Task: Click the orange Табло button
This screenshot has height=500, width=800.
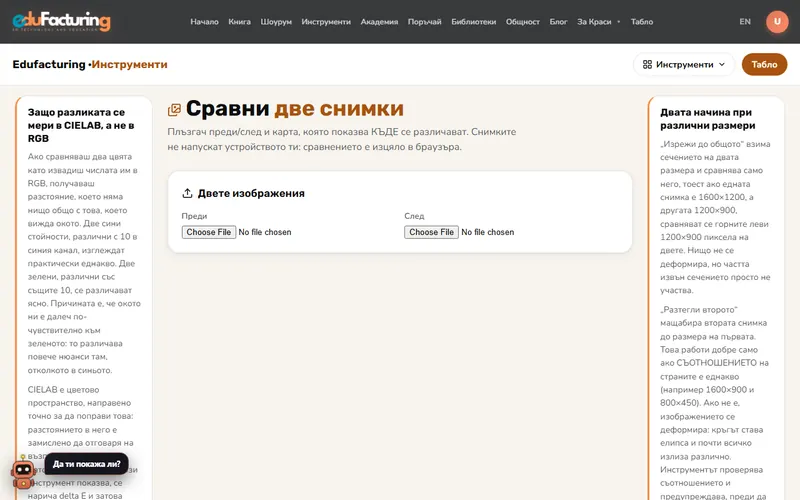Action: [764, 64]
